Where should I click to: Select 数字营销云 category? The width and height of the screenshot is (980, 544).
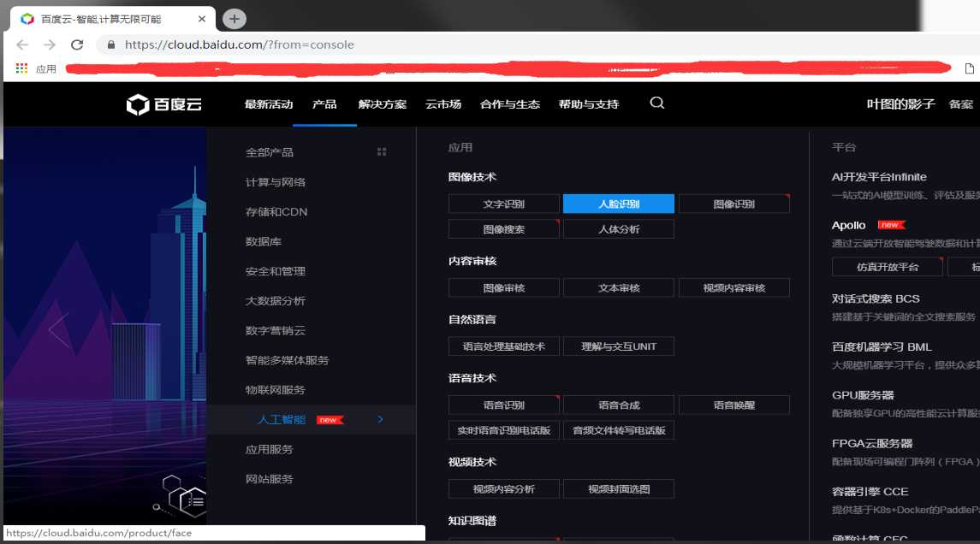[276, 330]
